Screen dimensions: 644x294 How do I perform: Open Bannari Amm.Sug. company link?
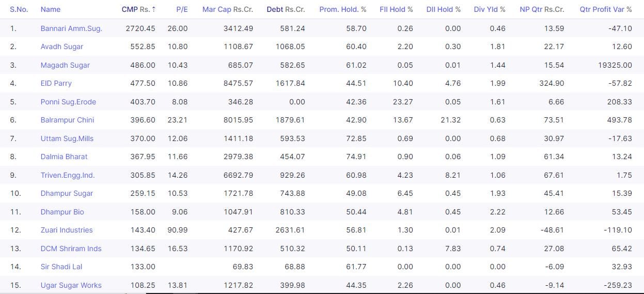pos(71,28)
